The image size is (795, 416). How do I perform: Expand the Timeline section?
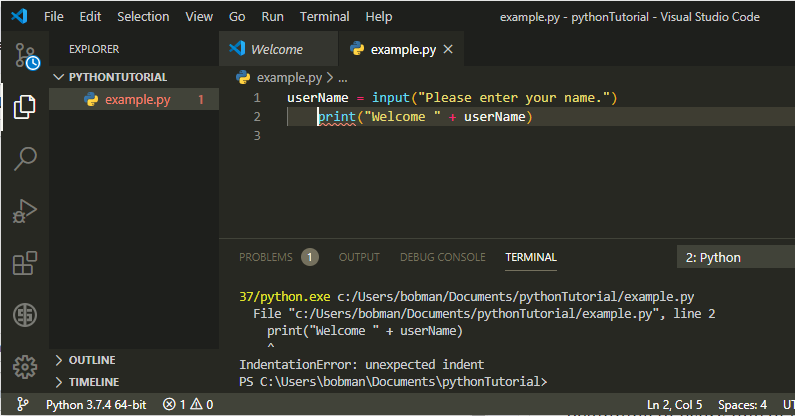pyautogui.click(x=134, y=382)
